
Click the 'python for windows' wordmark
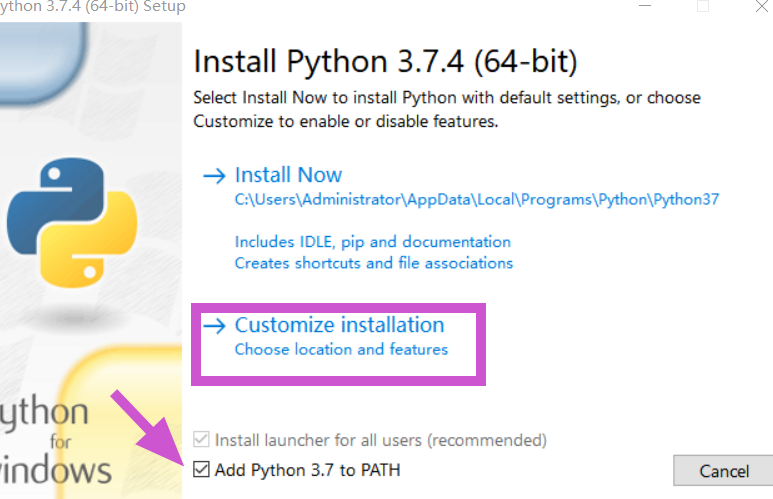point(56,441)
